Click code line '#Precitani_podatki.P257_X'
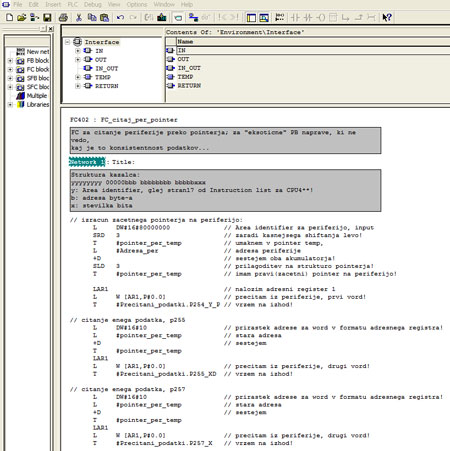450x451 pixels. point(164,443)
